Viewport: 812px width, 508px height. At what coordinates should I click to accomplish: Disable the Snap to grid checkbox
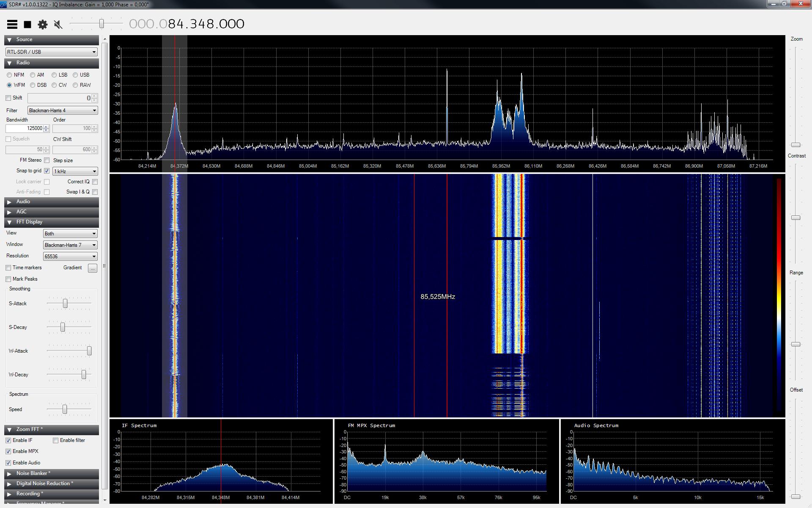tap(47, 171)
